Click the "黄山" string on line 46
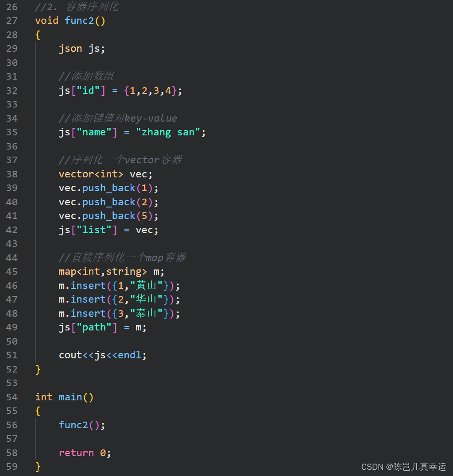The width and height of the screenshot is (453, 476). tap(147, 285)
